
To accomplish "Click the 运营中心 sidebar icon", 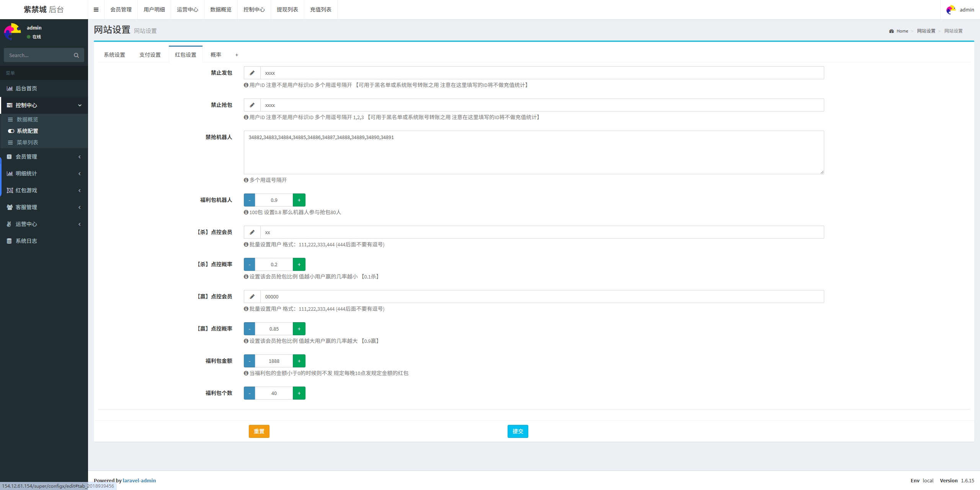I will click(9, 224).
